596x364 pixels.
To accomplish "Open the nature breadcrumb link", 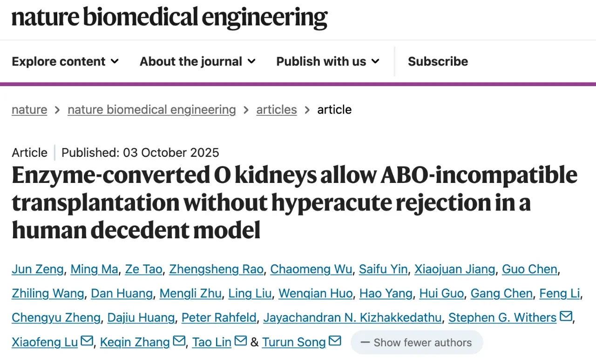I will point(29,110).
